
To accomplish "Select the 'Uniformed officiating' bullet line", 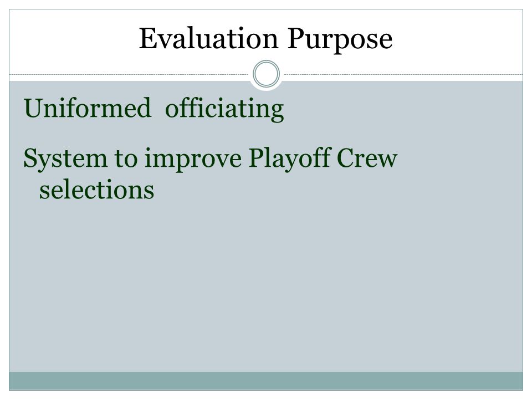I will (154, 109).
